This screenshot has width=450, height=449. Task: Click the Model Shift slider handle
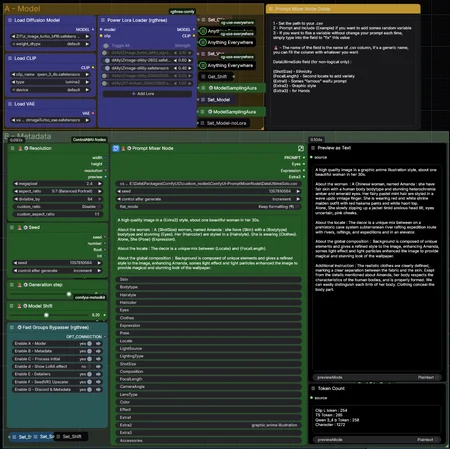click(46, 315)
